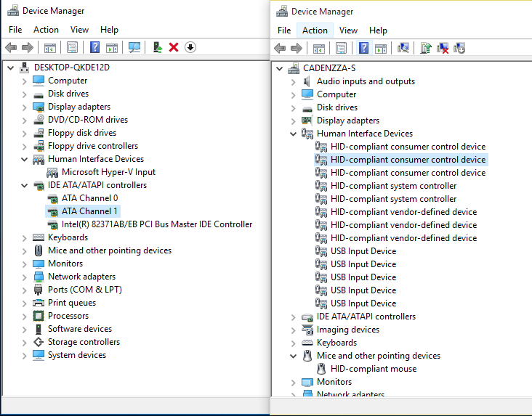Click the blue Help icon in right window toolbar
Viewport: 532px width, 416px height.
pos(363,48)
